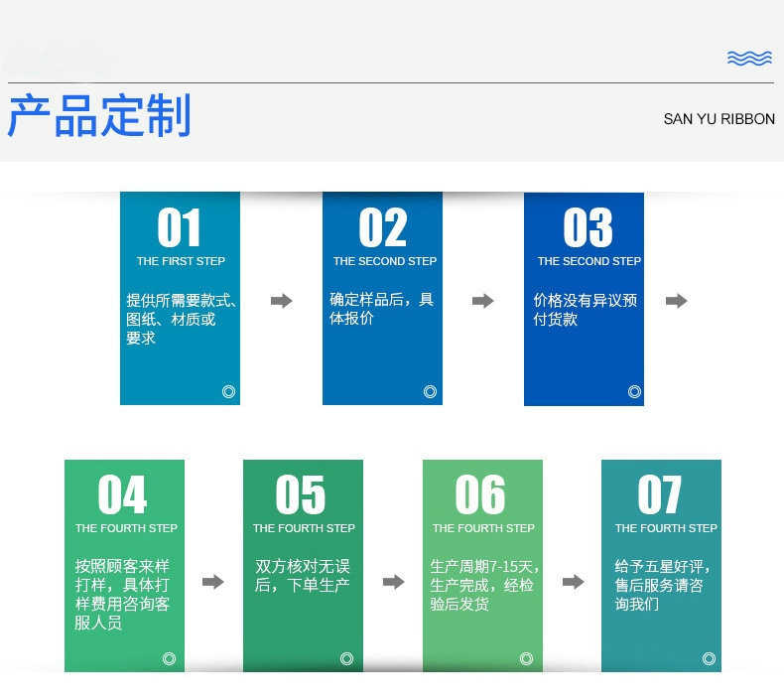Click the arrow between steps 04 and 05
784x698 pixels.
213,582
